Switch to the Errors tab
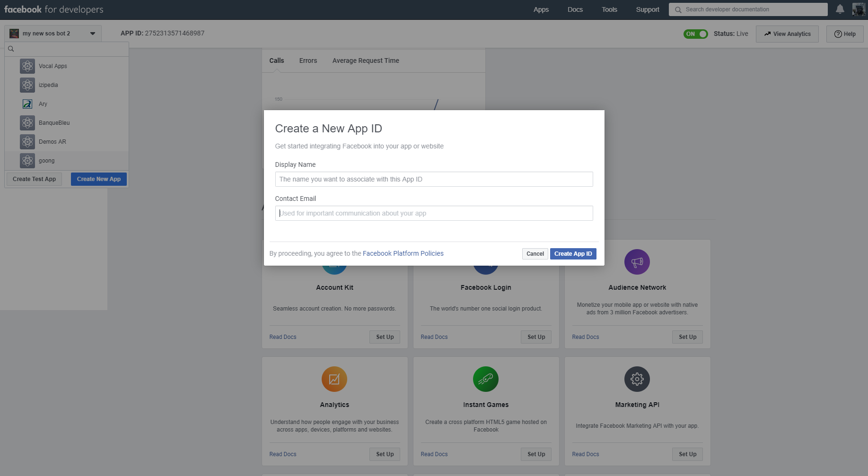The width and height of the screenshot is (868, 476). pos(308,61)
